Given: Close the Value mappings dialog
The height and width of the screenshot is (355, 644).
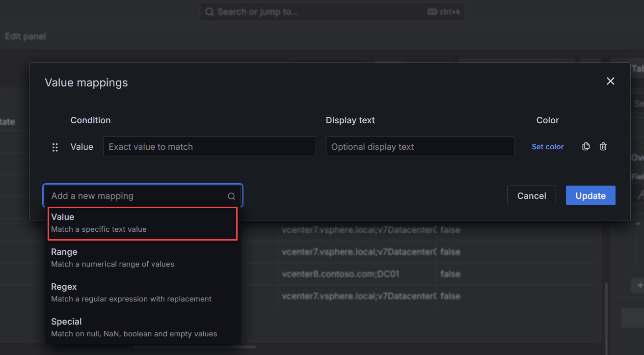Looking at the screenshot, I should pos(610,81).
